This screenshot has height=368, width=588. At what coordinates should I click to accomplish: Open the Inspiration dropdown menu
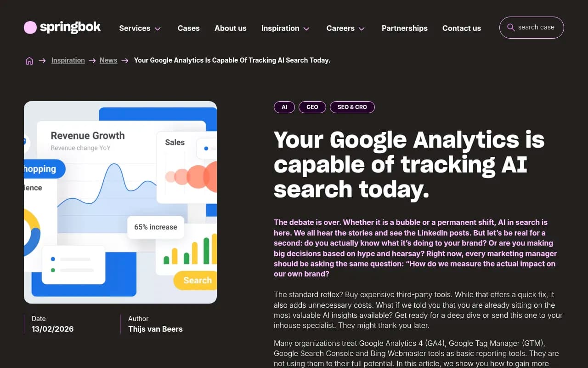[285, 28]
